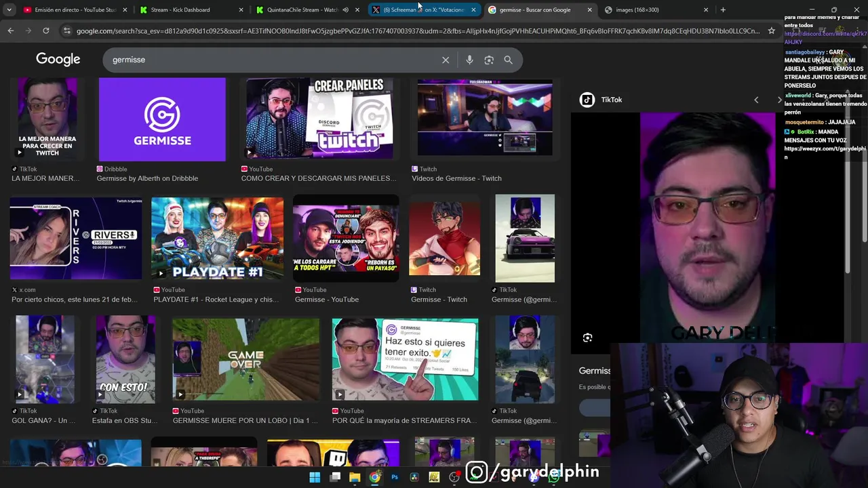Open the CREAR PANELES twitch thumbnail

coord(319,119)
